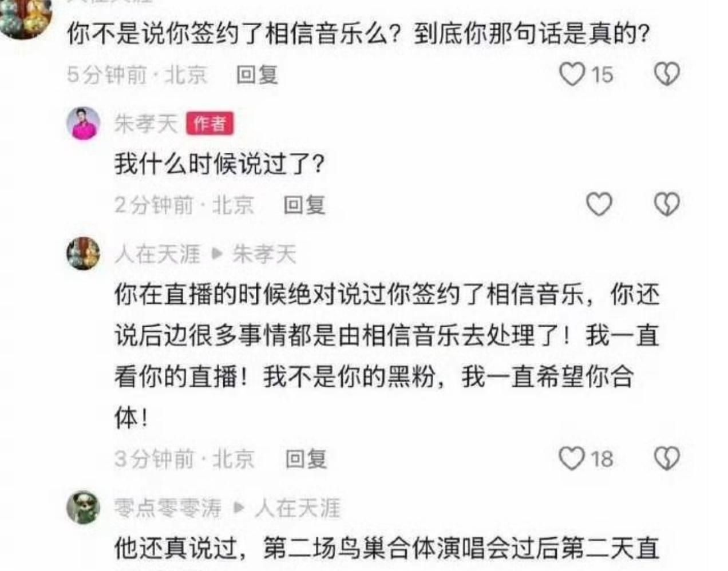This screenshot has width=728, height=571.
Task: Open the 零点零零涛 username
Action: pos(168,507)
